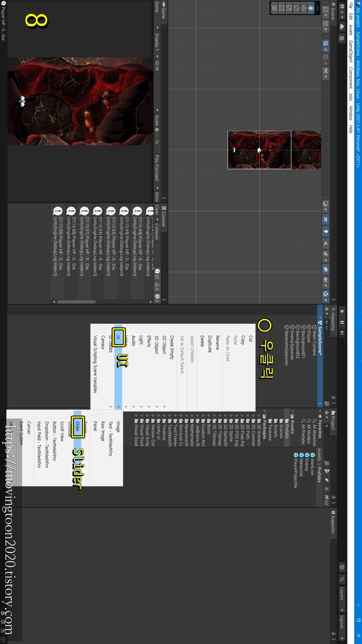Viewport: 362px width, 644px height.
Task: Toggle Gizmos button in Scene view
Action: point(325,293)
